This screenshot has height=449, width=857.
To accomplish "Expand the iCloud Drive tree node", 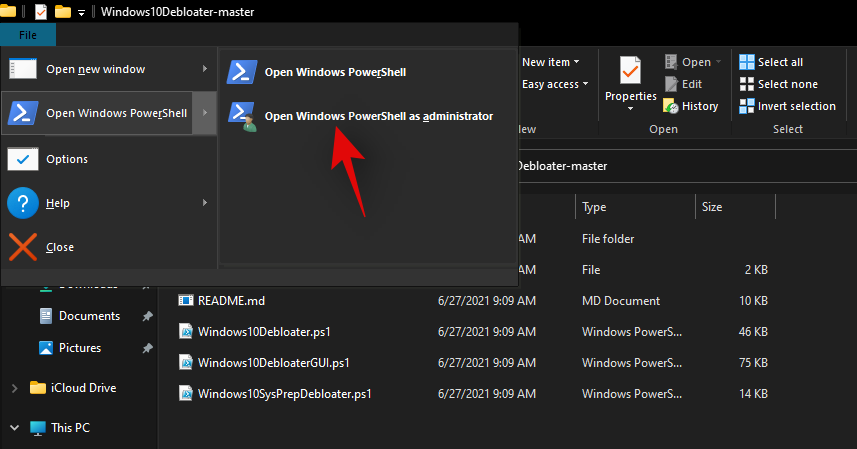I will coord(14,388).
